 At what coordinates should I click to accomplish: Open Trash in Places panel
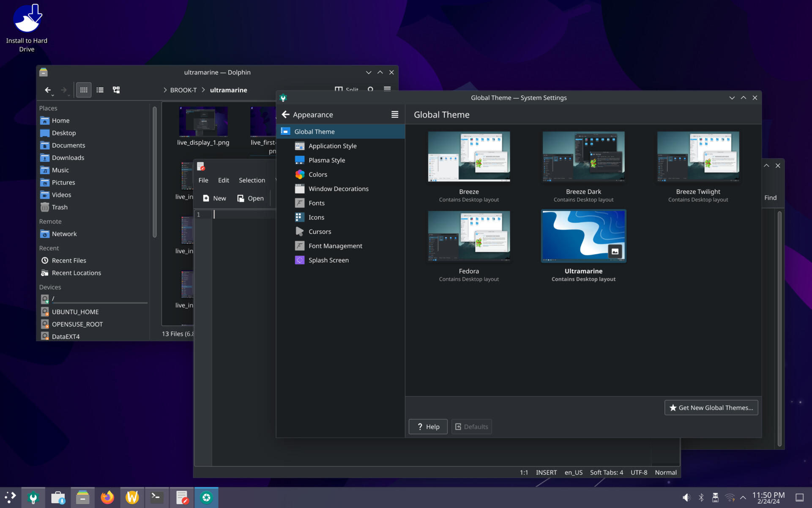tap(93, 207)
